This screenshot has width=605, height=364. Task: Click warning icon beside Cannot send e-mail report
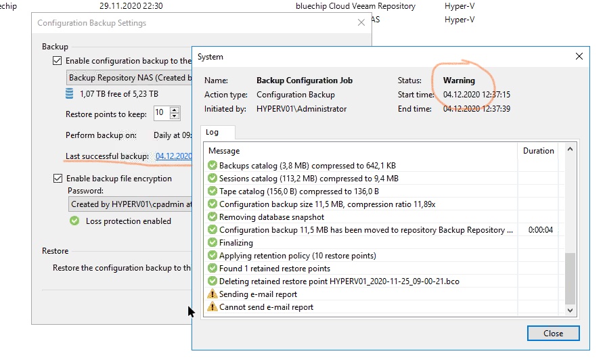[x=212, y=306]
